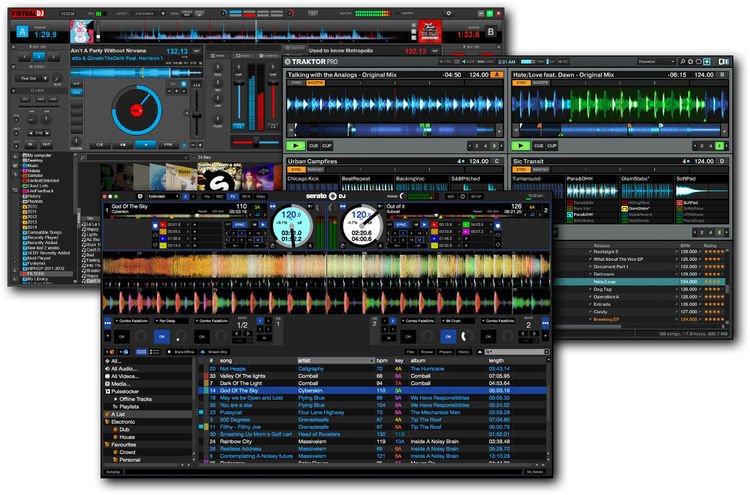Select loop size 8 on Traktor deck B

pos(719,146)
